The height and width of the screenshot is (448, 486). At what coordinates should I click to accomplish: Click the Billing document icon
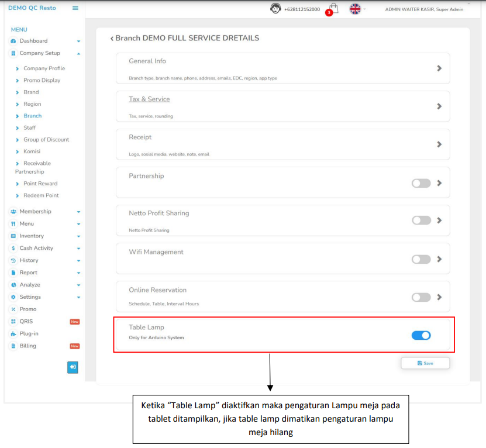(x=13, y=346)
